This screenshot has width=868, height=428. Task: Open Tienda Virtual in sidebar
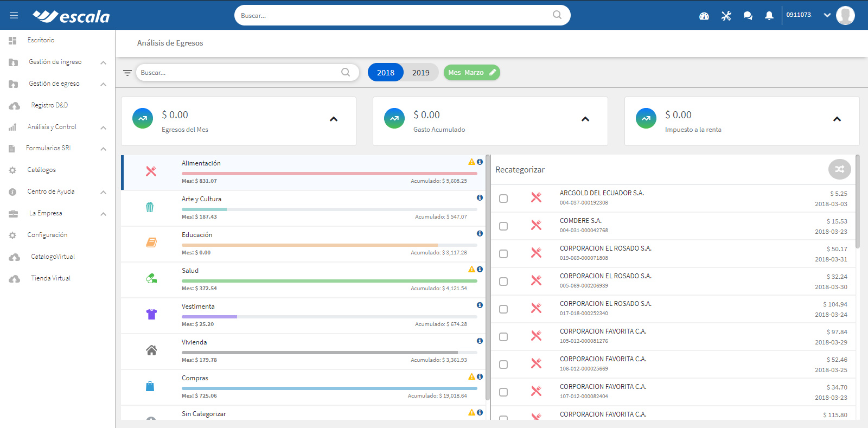50,278
